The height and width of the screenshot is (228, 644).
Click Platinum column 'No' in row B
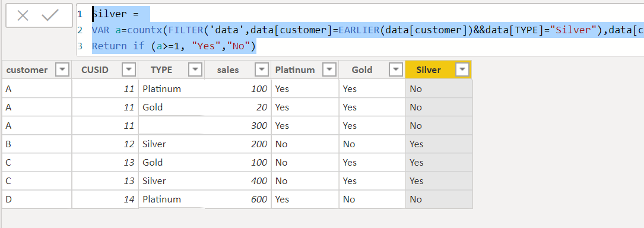click(x=305, y=144)
